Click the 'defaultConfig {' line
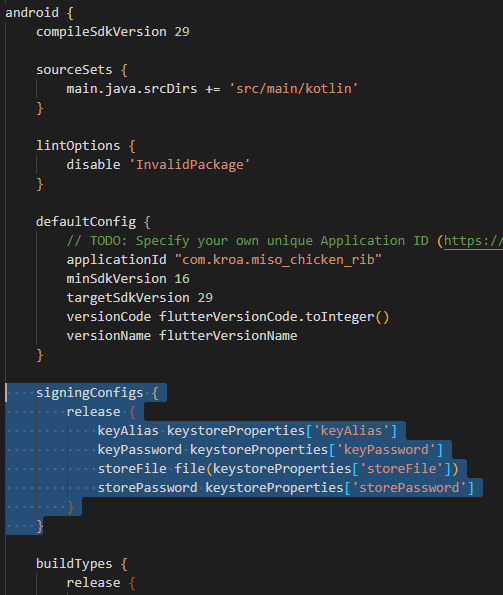Image resolution: width=503 pixels, height=595 pixels. (x=93, y=222)
